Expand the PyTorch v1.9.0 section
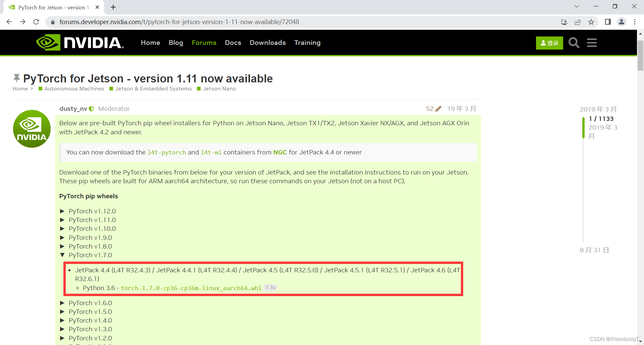644x345 pixels. (86, 237)
